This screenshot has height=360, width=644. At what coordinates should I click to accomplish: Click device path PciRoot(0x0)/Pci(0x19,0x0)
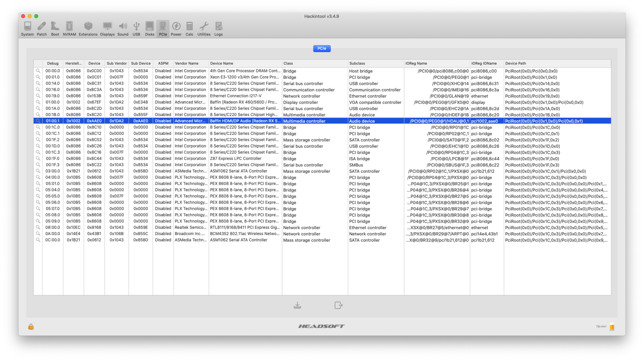[x=532, y=96]
